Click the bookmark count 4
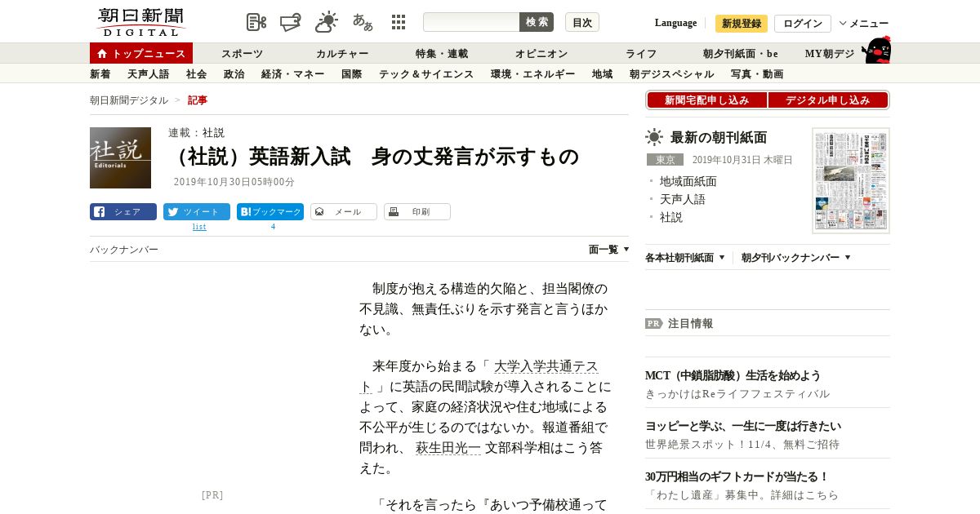Viewport: 980px width, 514px height. point(273,227)
